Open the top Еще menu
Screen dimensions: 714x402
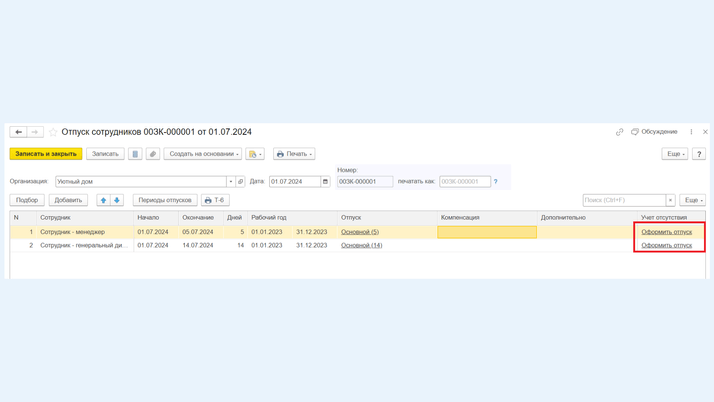coord(674,154)
